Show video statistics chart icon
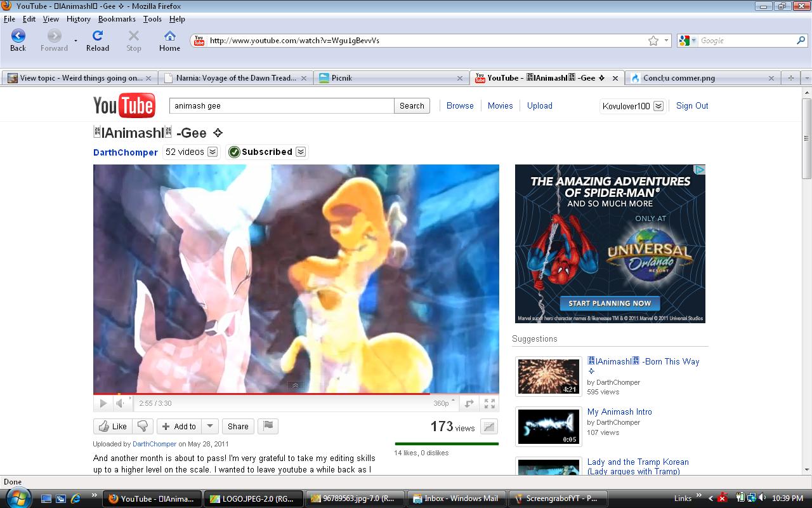 tap(488, 427)
